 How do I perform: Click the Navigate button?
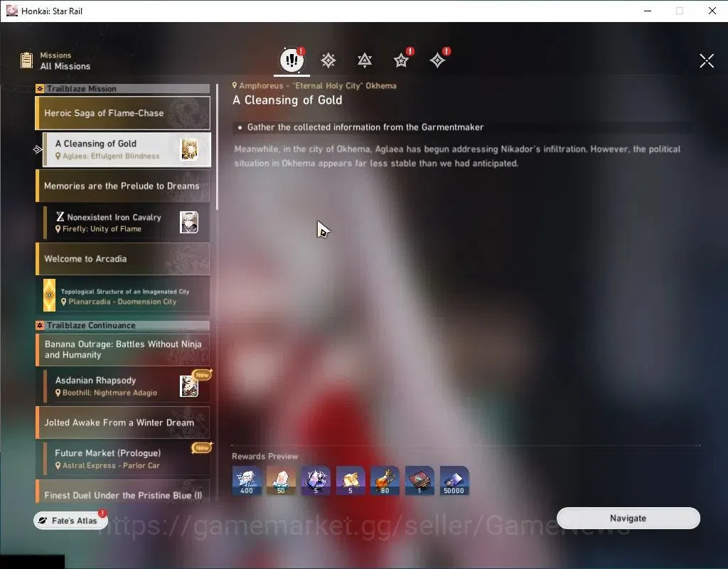click(x=628, y=518)
